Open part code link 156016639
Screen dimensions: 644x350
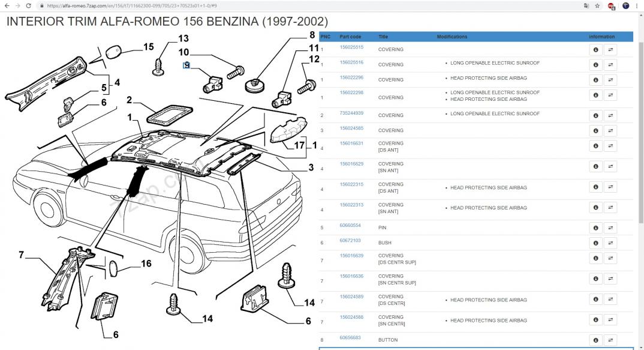[351, 256]
